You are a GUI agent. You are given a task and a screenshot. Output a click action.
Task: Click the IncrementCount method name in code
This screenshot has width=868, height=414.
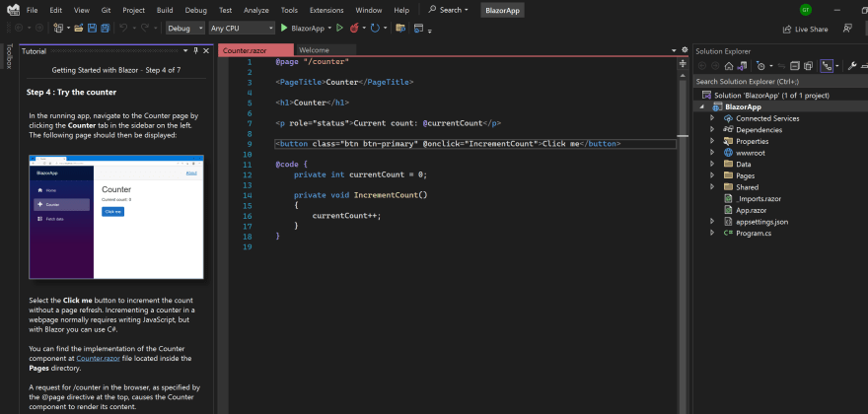pyautogui.click(x=386, y=195)
